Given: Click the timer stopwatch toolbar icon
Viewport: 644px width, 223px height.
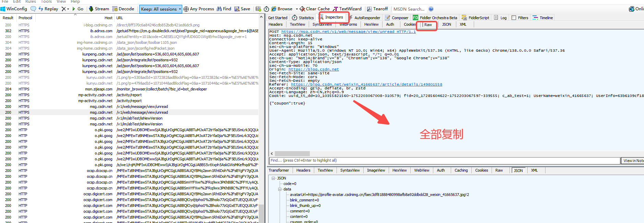Looking at the screenshot, I should click(x=266, y=9).
